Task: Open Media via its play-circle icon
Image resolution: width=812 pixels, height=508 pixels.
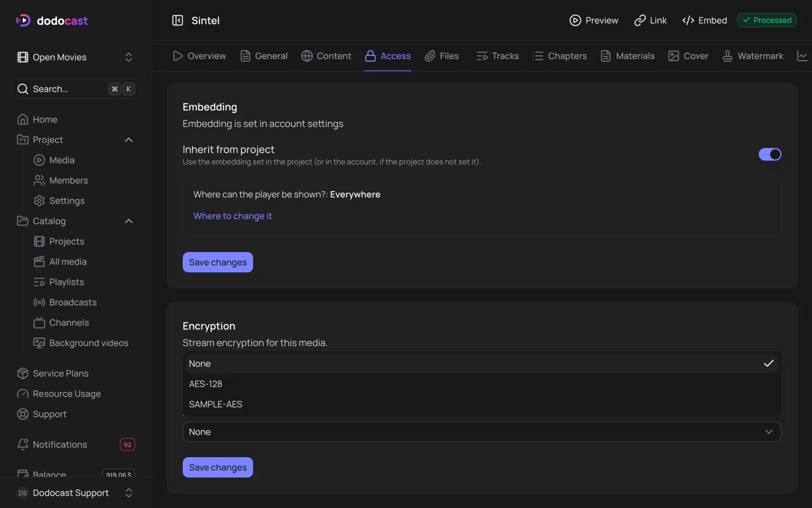Action: click(x=39, y=160)
